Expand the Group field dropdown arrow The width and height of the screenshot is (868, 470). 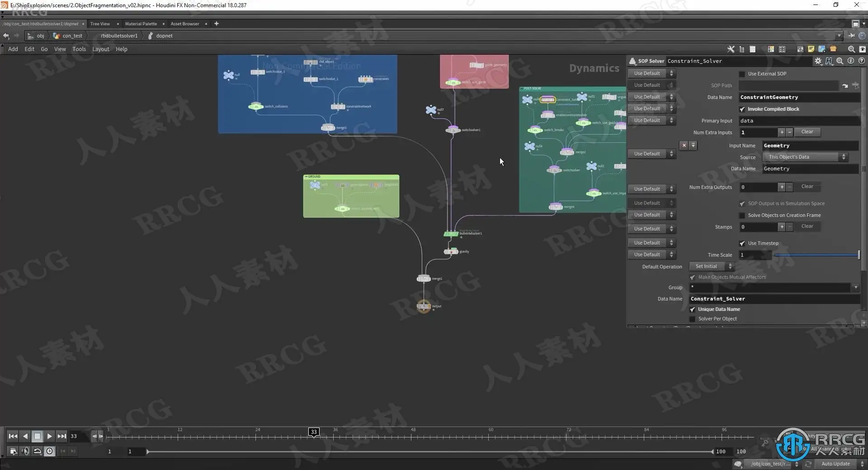pos(855,287)
